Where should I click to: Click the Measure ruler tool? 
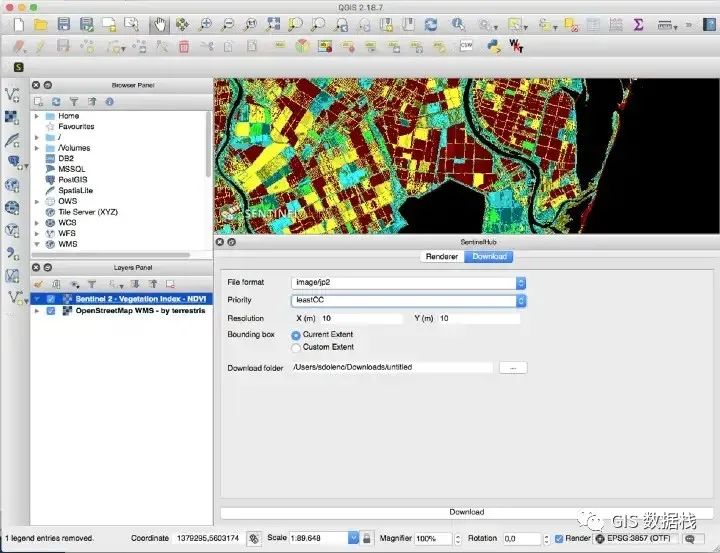pyautogui.click(x=664, y=25)
